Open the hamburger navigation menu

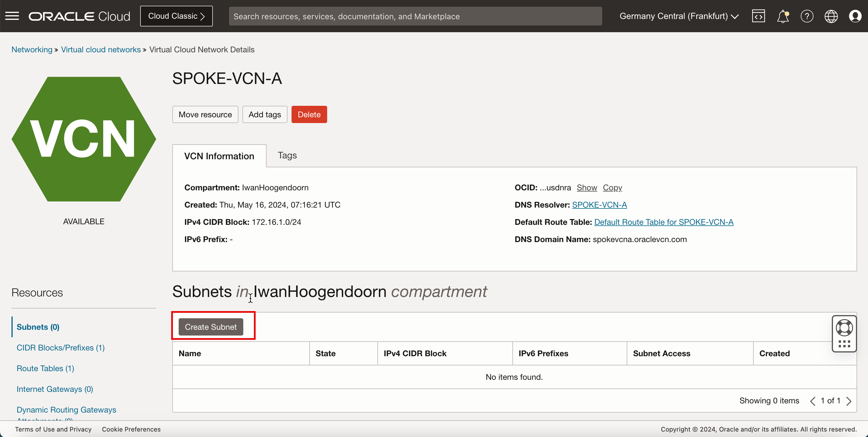coord(12,16)
